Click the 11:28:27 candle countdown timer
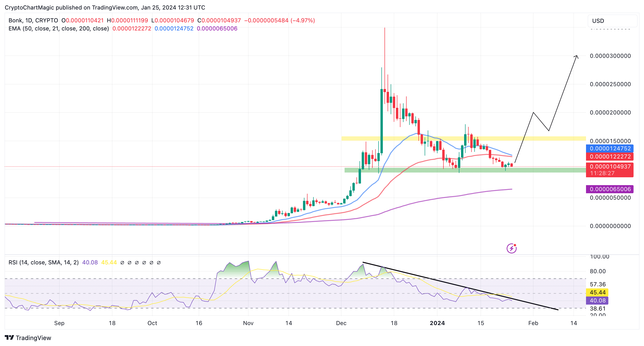Screen dimensions: 644x346 point(602,173)
